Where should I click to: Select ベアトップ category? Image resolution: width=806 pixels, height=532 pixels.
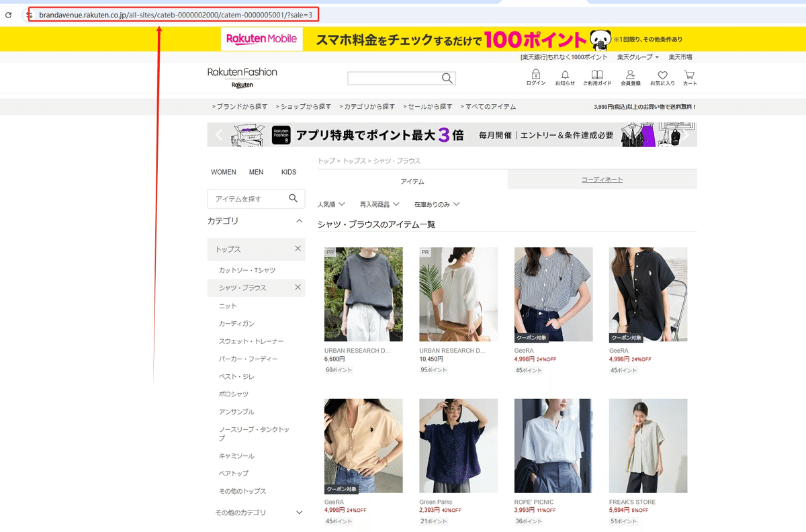tap(234, 474)
